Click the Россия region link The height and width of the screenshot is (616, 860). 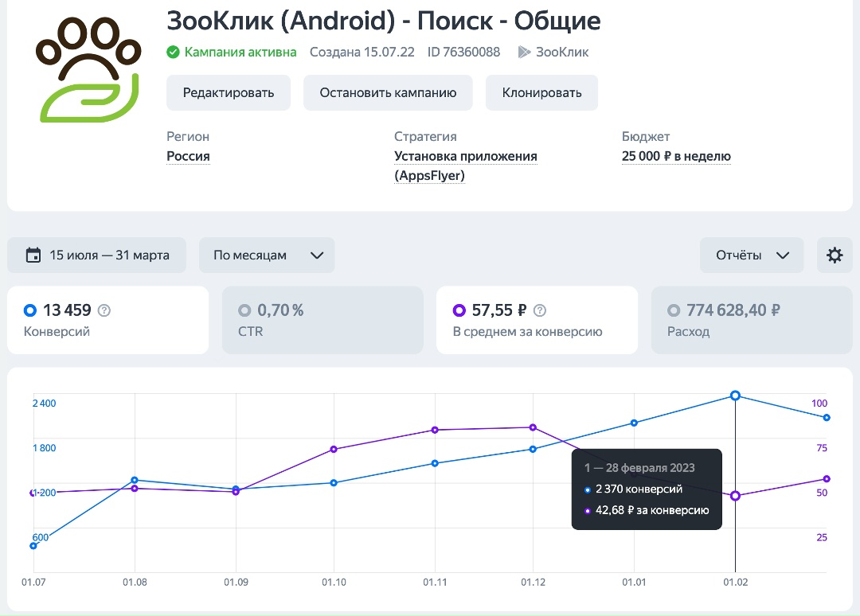click(x=188, y=157)
